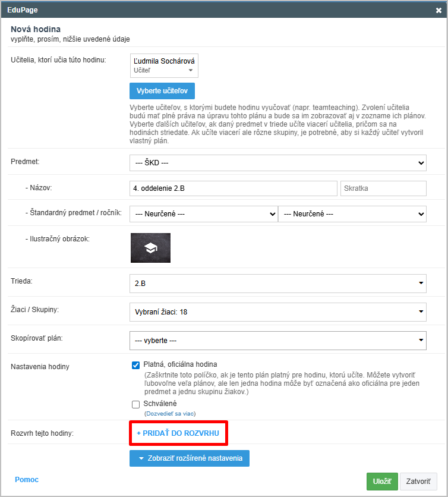Open the Trieda dropdown showing 2.B
Image resolution: width=448 pixels, height=497 pixels.
(277, 284)
